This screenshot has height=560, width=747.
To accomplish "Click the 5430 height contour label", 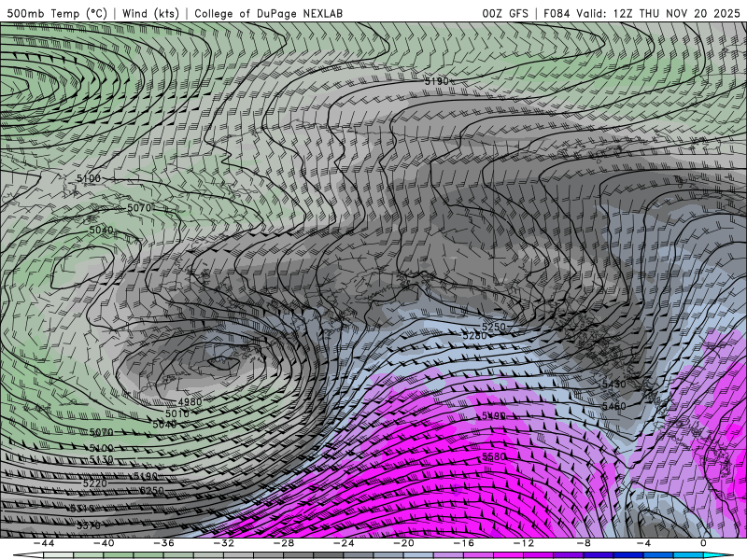I will tap(613, 384).
